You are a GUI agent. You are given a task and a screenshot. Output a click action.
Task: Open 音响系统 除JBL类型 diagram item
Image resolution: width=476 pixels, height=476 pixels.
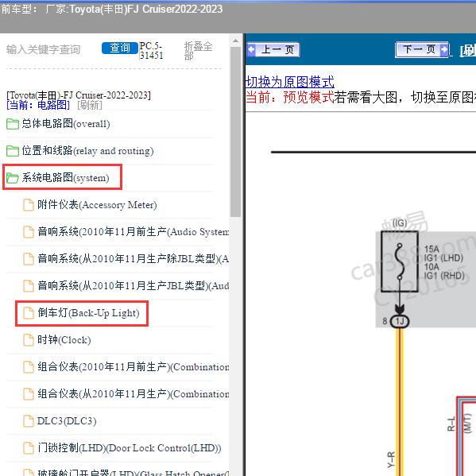[x=133, y=258]
